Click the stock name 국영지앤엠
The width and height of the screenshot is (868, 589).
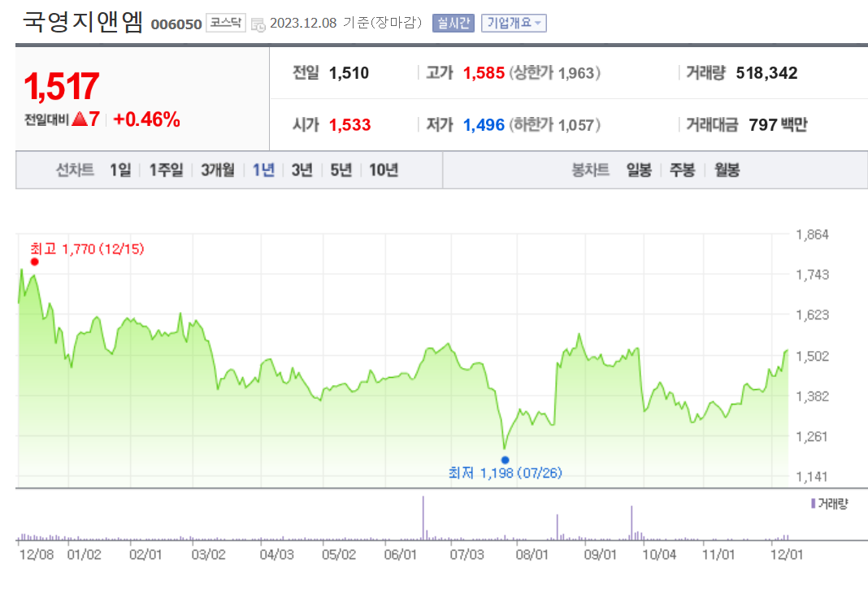click(x=83, y=22)
